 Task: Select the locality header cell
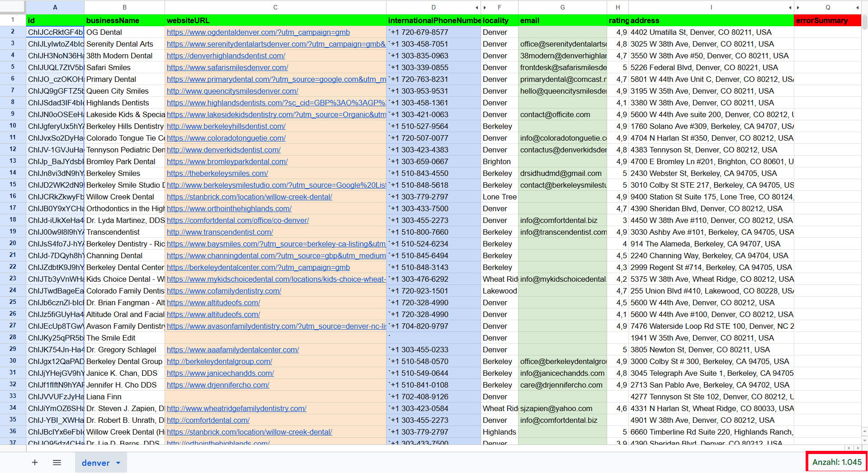(x=499, y=20)
